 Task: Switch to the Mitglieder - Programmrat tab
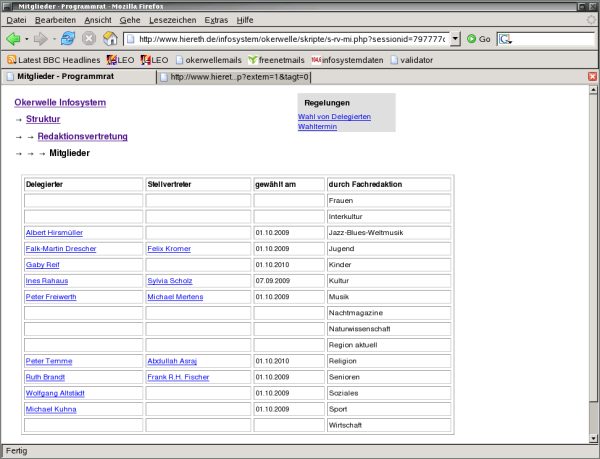79,76
